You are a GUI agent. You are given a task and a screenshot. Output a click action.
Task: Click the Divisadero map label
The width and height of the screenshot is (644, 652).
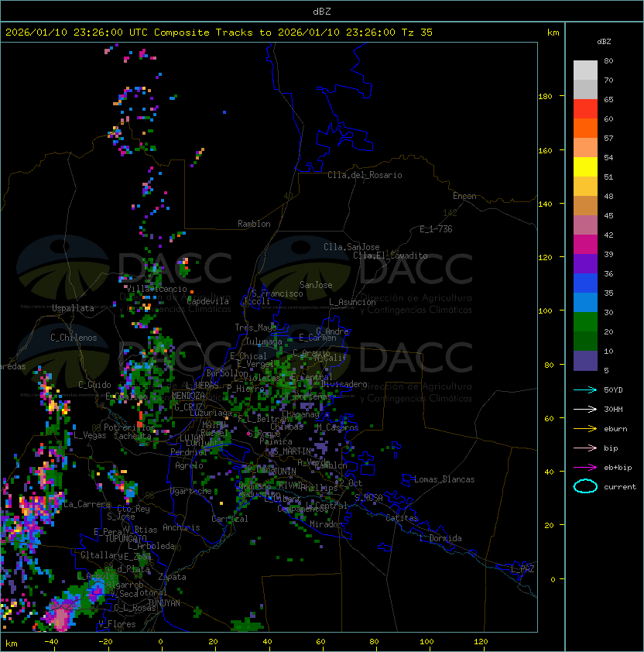click(x=344, y=384)
